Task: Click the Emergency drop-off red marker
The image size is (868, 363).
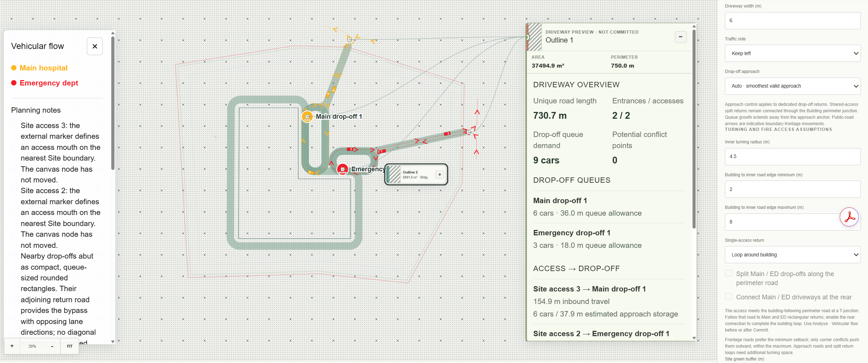Action: 343,169
